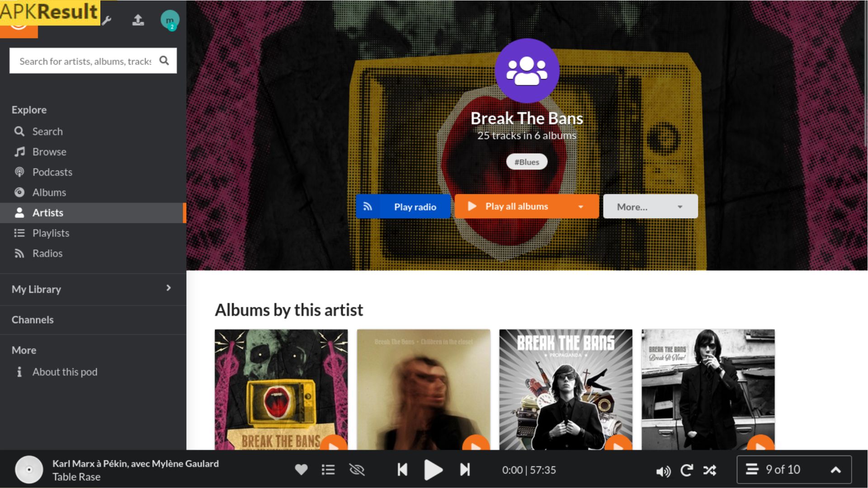Click the queue list icon
The image size is (868, 488).
[329, 470]
